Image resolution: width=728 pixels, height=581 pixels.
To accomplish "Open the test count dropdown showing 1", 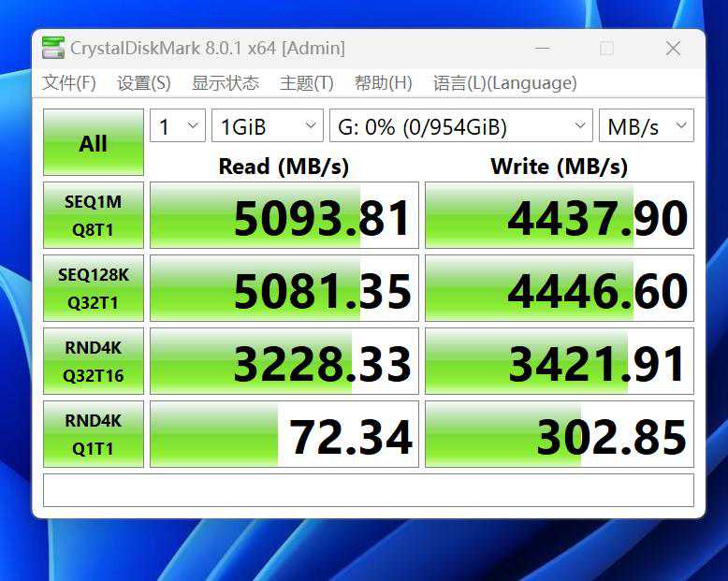I will (x=178, y=126).
